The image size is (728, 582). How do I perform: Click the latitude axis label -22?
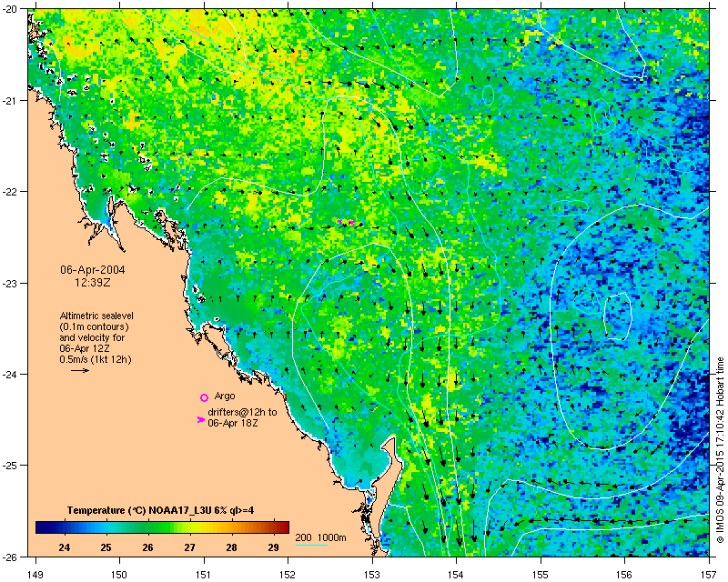point(10,192)
